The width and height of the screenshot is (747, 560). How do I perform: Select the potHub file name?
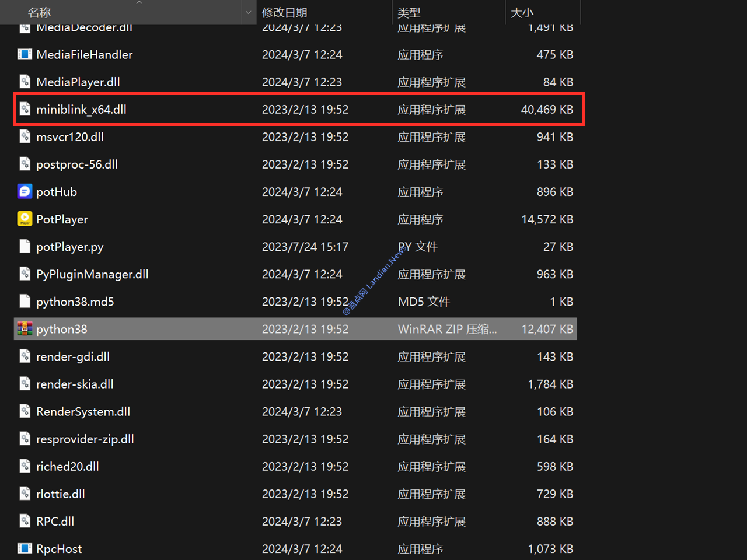pos(57,192)
